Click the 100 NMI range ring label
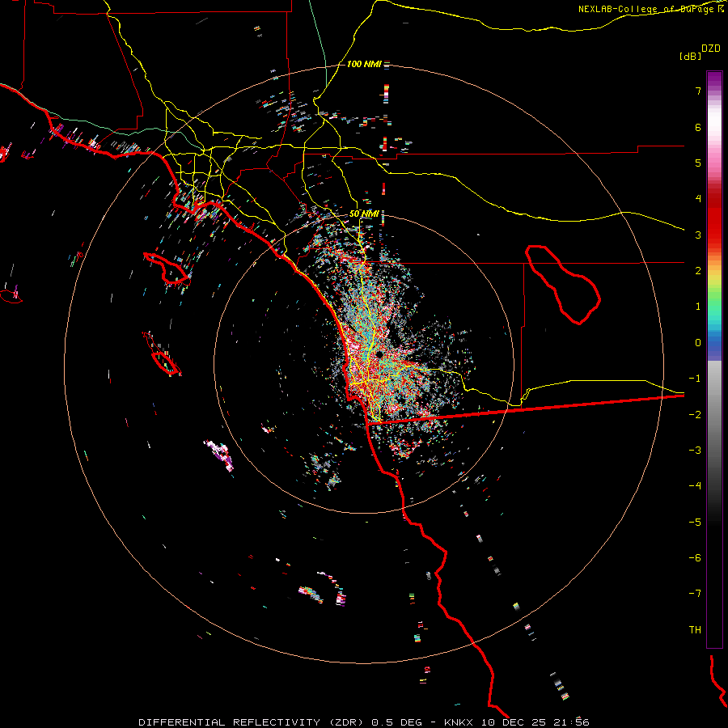The image size is (728, 728). [364, 64]
